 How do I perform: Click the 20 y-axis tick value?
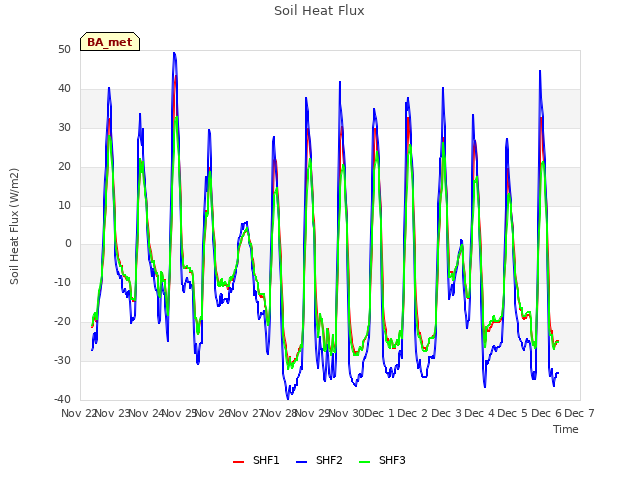tap(64, 167)
